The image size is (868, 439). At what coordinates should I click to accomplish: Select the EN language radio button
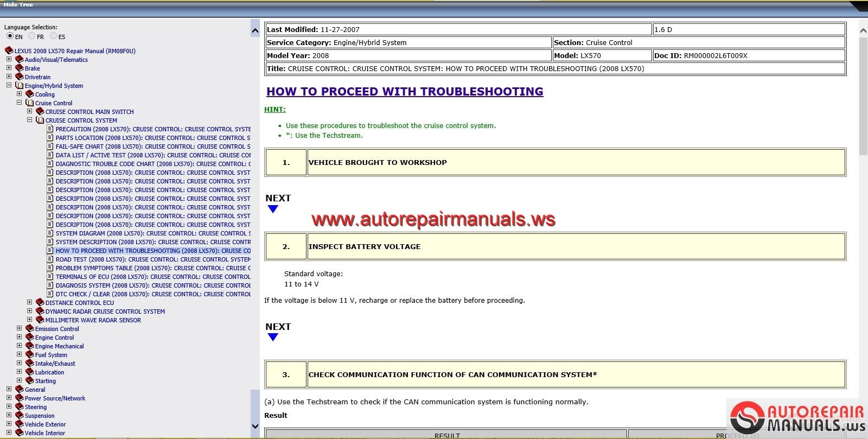(10, 36)
